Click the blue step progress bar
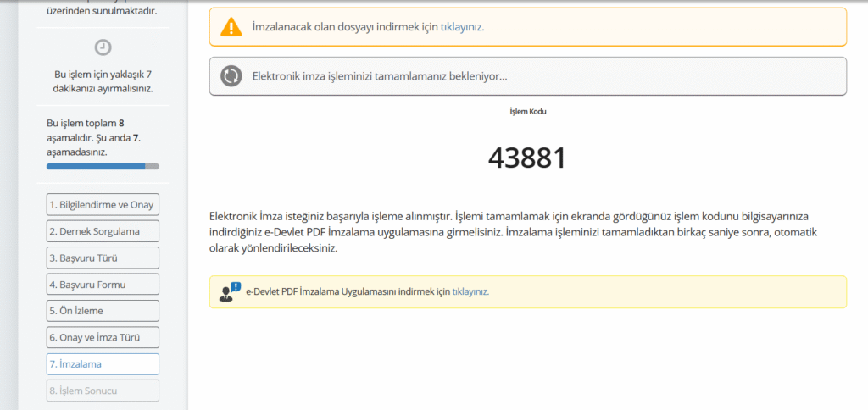The image size is (868, 410). [x=97, y=167]
